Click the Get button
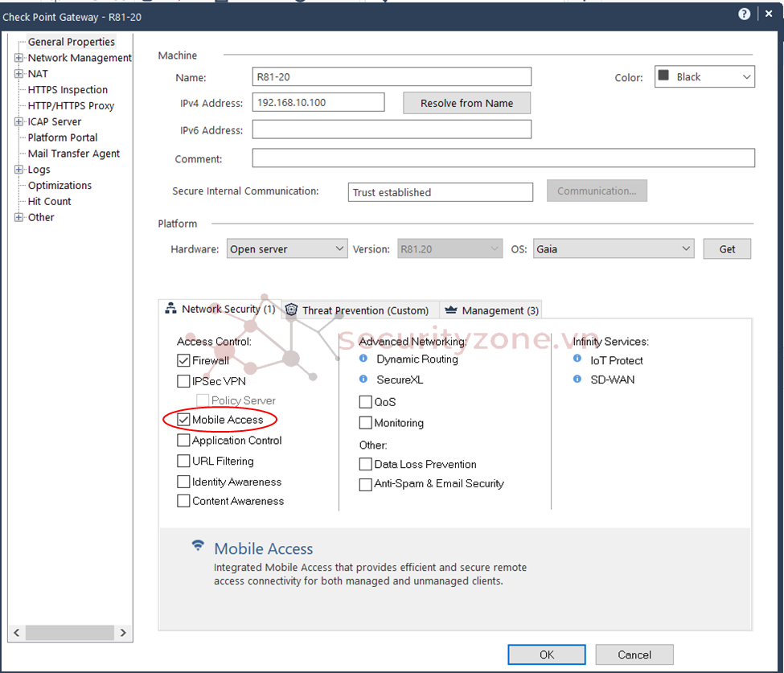This screenshot has width=784, height=673. click(727, 249)
